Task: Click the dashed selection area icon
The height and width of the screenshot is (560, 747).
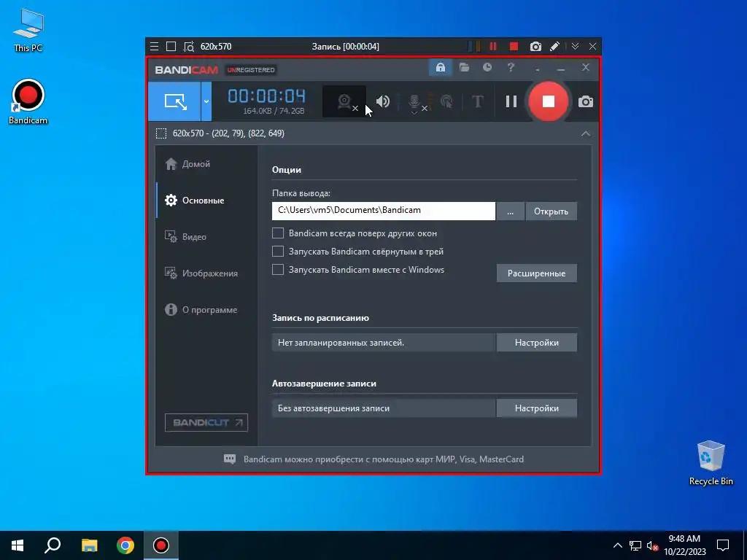Action: coord(161,133)
